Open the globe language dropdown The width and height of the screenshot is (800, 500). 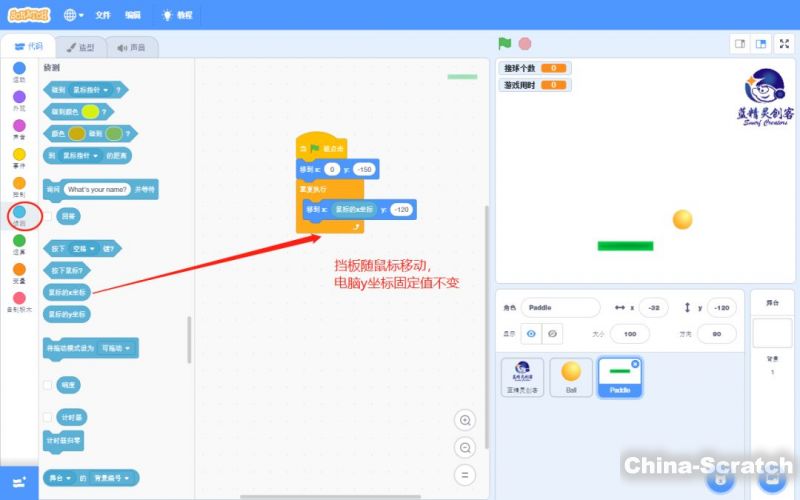point(74,15)
